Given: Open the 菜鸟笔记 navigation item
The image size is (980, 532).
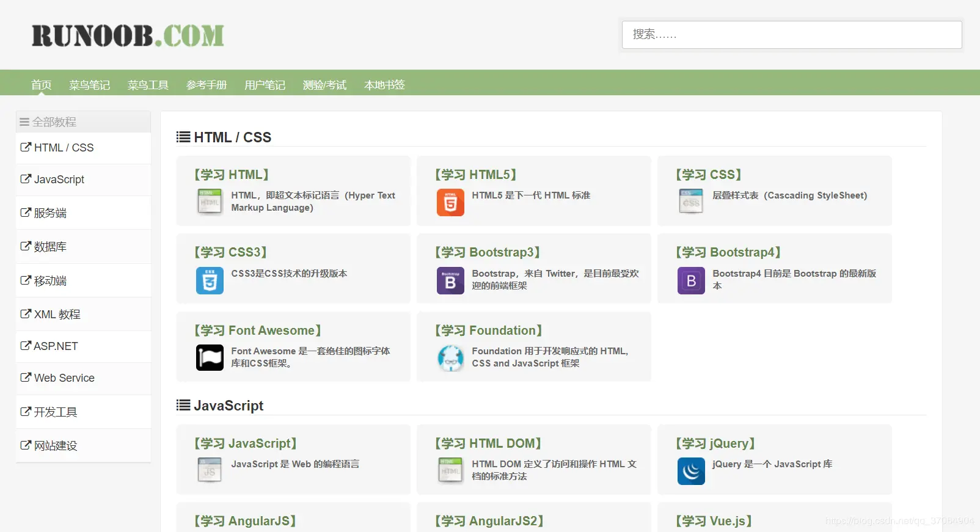Looking at the screenshot, I should (89, 85).
